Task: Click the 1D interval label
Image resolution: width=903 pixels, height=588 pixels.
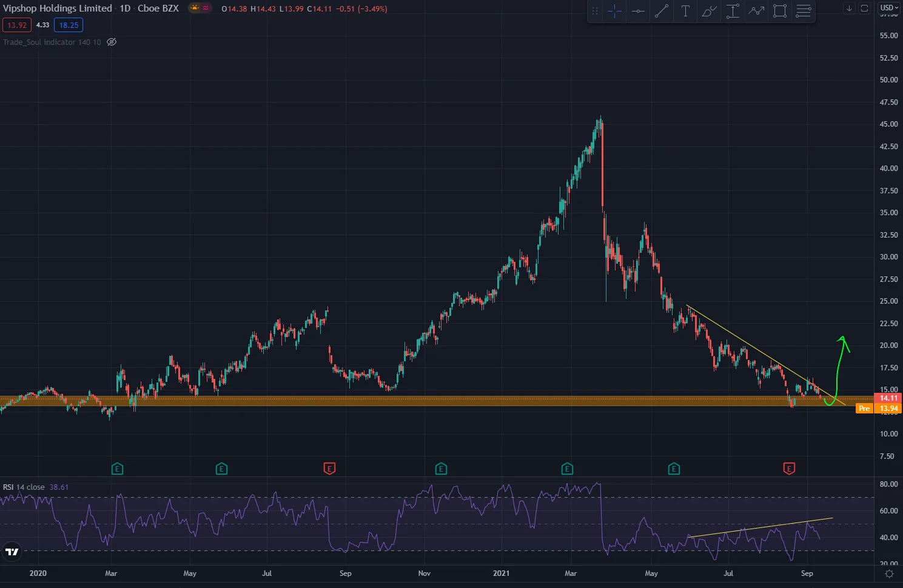Action: [x=125, y=8]
